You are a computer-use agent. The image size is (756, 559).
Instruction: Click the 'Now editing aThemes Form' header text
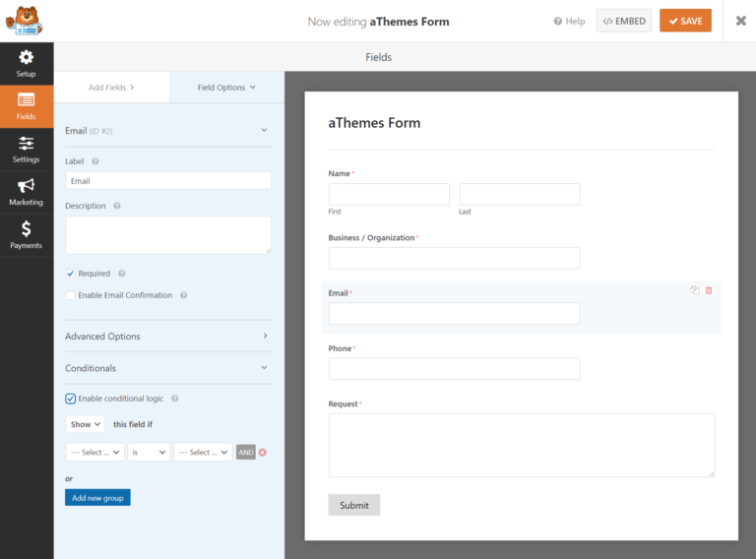coord(378,22)
